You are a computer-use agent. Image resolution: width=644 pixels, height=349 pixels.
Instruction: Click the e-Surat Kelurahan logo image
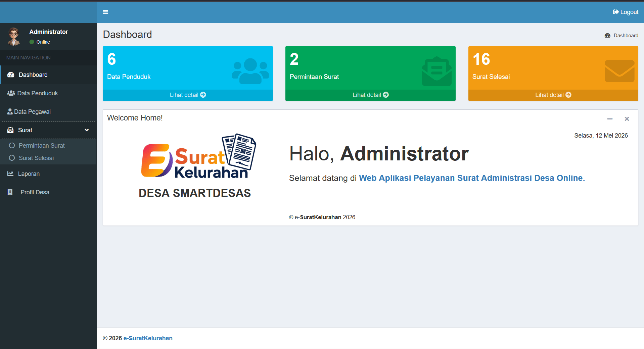tap(198, 156)
